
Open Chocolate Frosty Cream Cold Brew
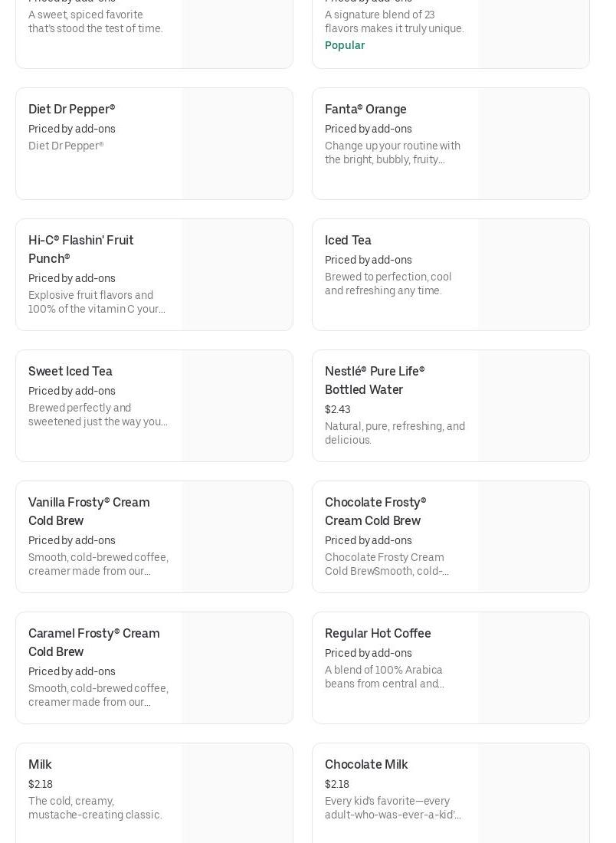coord(375,511)
